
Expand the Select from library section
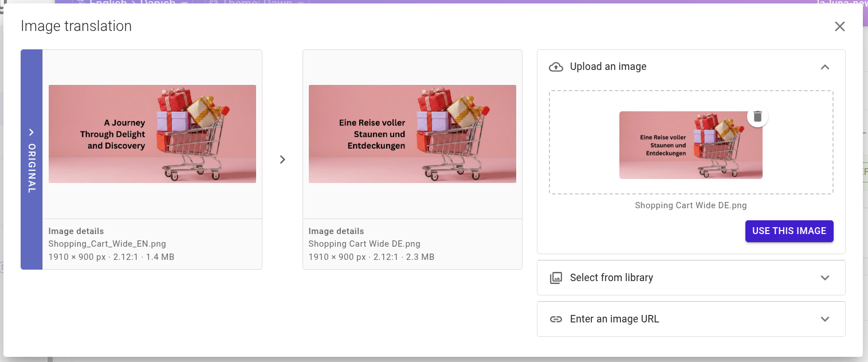825,278
